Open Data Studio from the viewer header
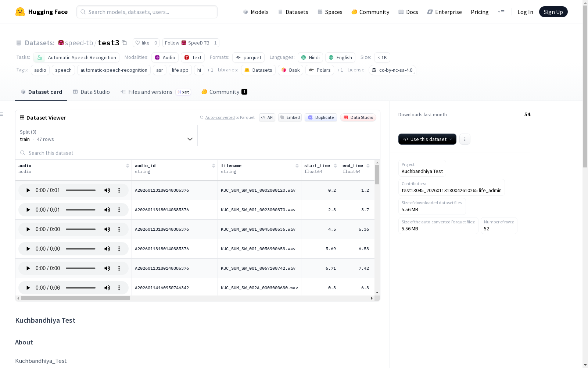This screenshot has height=368, width=588. 358,117
